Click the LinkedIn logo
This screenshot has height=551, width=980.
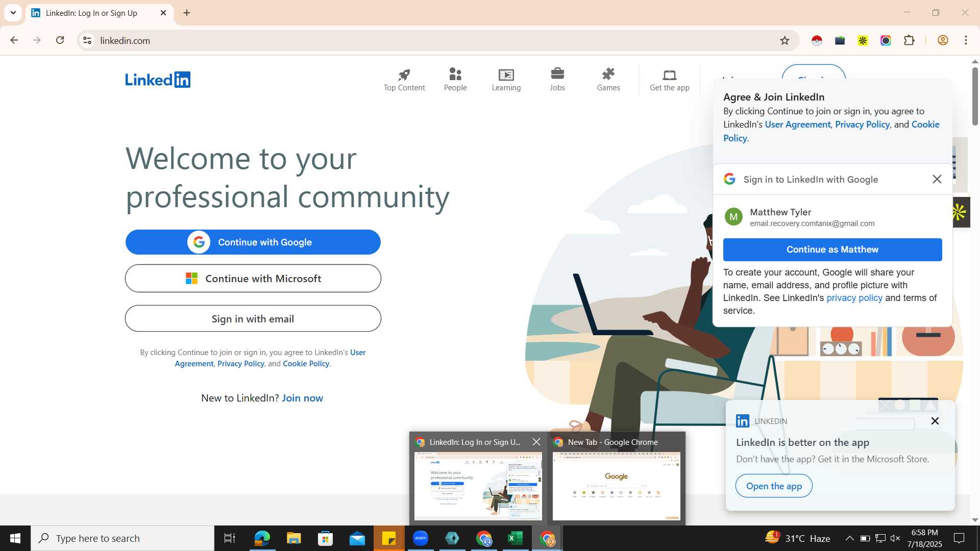click(158, 80)
